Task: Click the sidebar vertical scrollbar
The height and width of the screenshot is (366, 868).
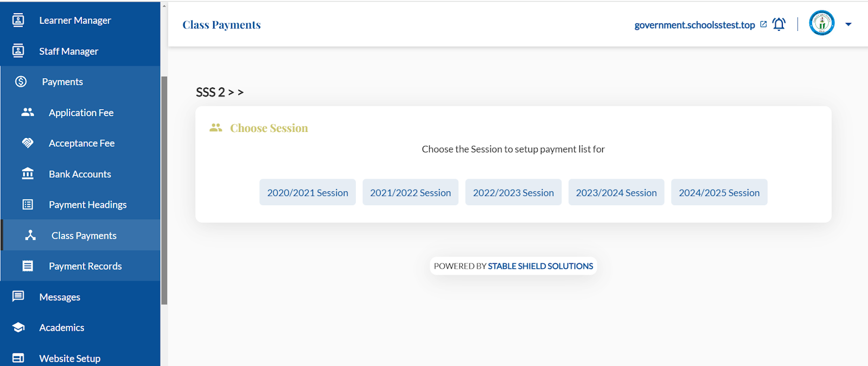Action: coord(164,190)
